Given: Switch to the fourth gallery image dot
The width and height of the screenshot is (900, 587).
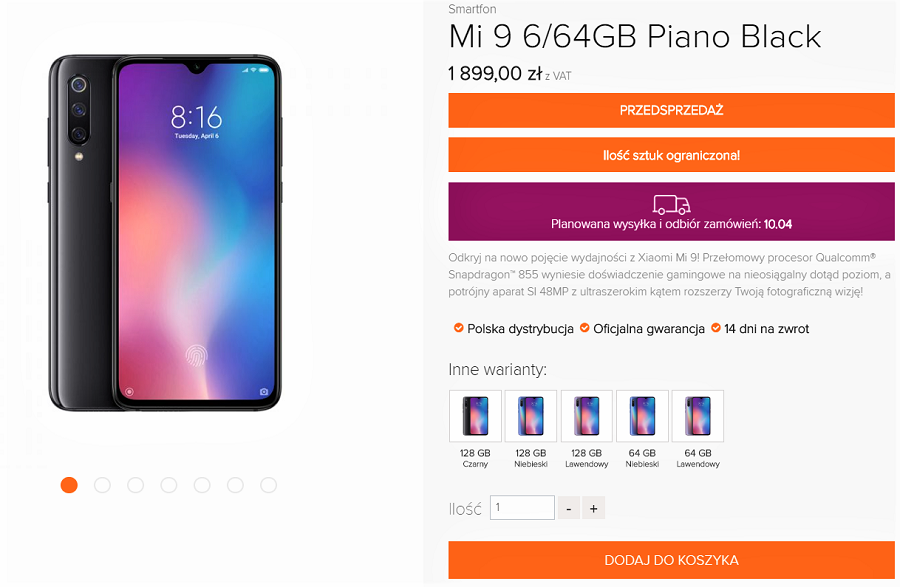Looking at the screenshot, I should click(169, 485).
